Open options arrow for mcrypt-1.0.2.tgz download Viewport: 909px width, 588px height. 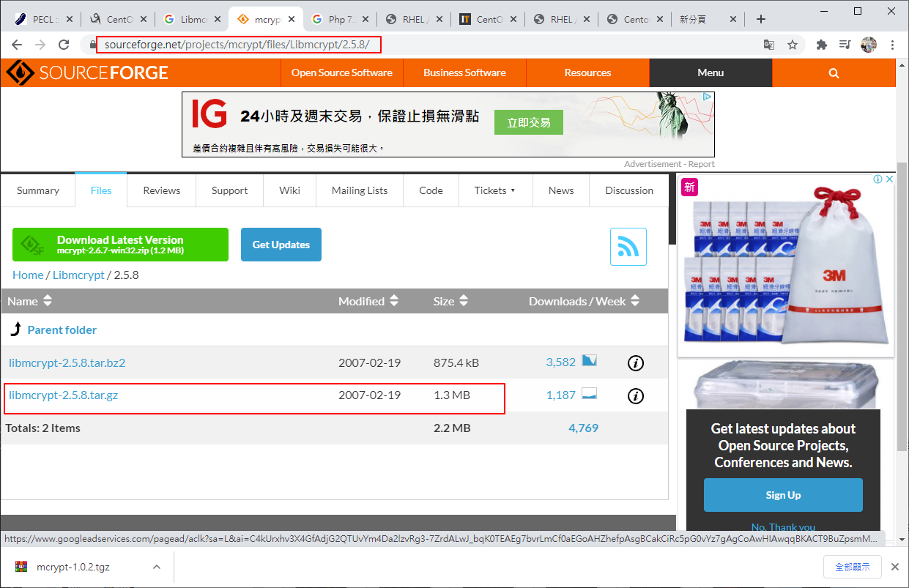[157, 567]
